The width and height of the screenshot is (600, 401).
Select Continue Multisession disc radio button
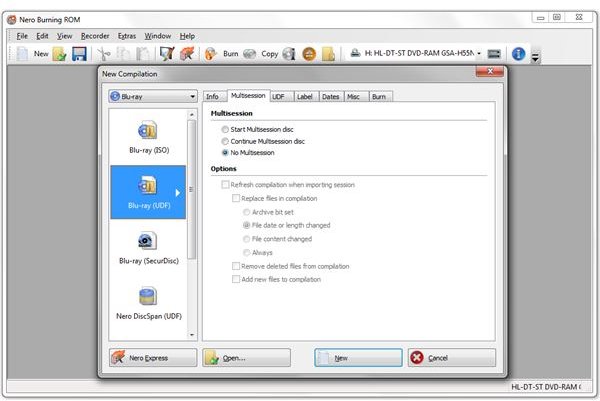[225, 141]
